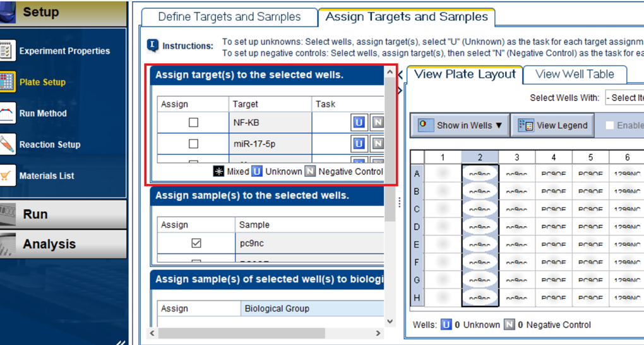Select plate row B header
The height and width of the screenshot is (345, 644).
pos(417,191)
